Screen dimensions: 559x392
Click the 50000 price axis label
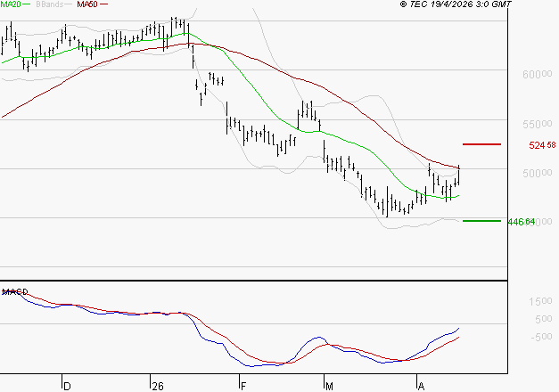pyautogui.click(x=538, y=173)
